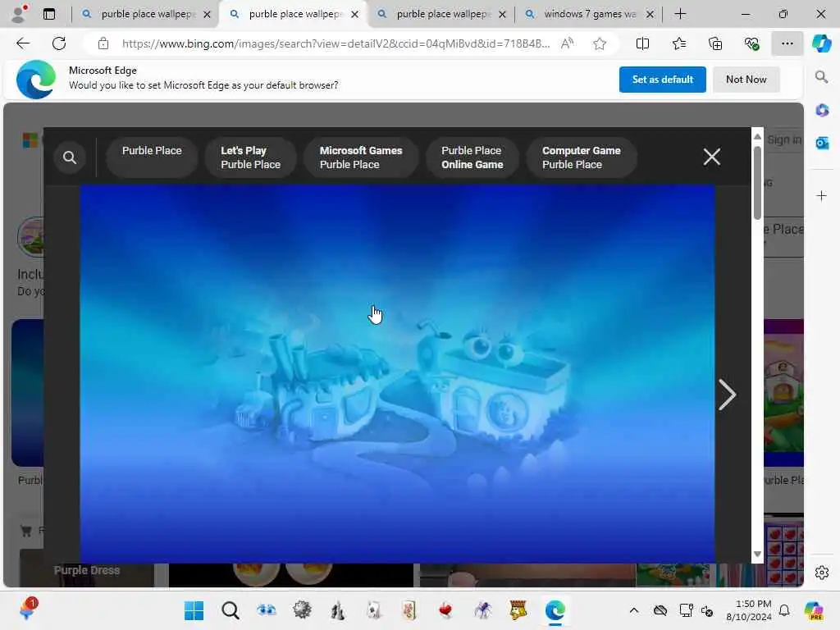Open the Split screen icon
Screen dimensions: 840x630
click(x=642, y=44)
